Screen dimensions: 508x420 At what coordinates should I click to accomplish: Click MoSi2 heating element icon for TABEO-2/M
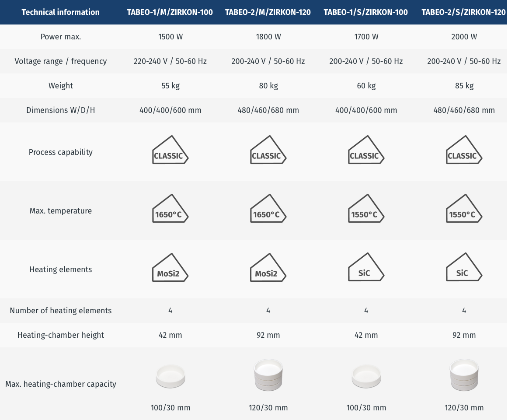(268, 269)
